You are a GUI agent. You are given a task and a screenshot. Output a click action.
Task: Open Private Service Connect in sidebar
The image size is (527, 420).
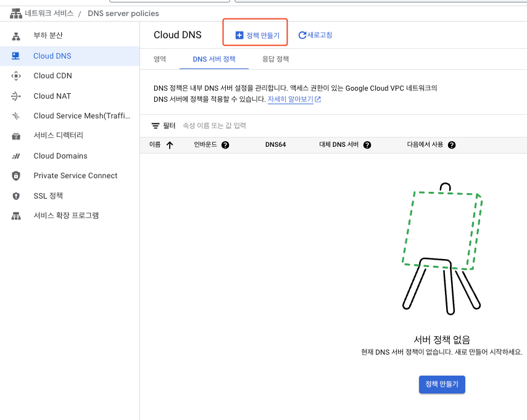[x=76, y=176]
